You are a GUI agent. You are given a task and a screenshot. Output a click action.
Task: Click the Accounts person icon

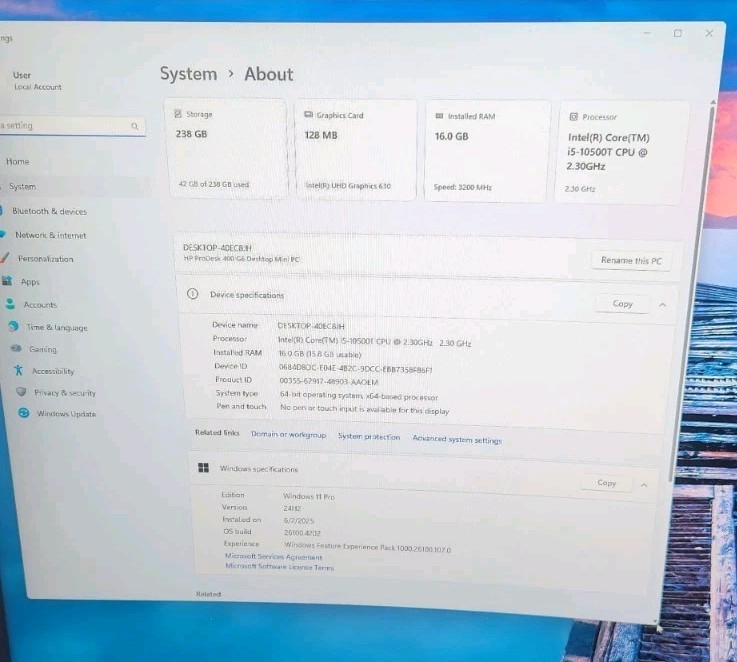click(x=10, y=304)
